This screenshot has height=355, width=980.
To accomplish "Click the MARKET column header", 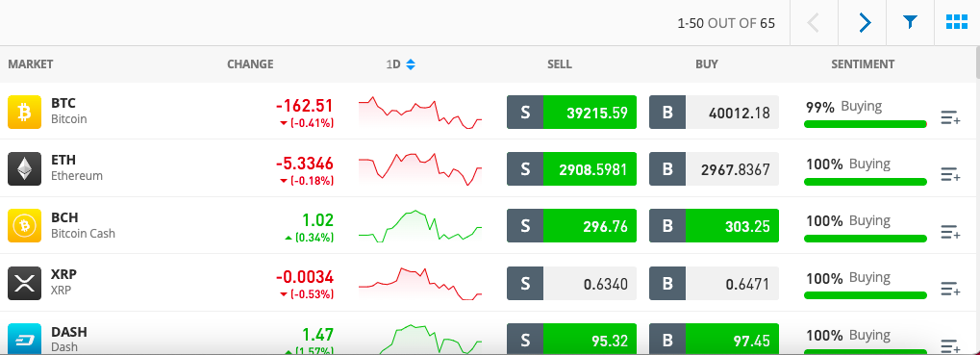I will click(x=31, y=63).
